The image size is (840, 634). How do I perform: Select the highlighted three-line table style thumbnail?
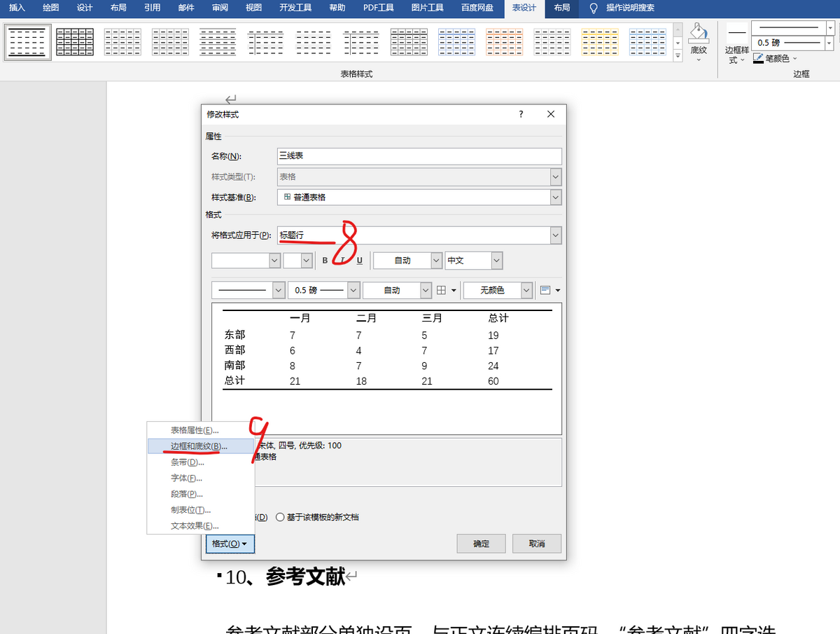point(28,42)
